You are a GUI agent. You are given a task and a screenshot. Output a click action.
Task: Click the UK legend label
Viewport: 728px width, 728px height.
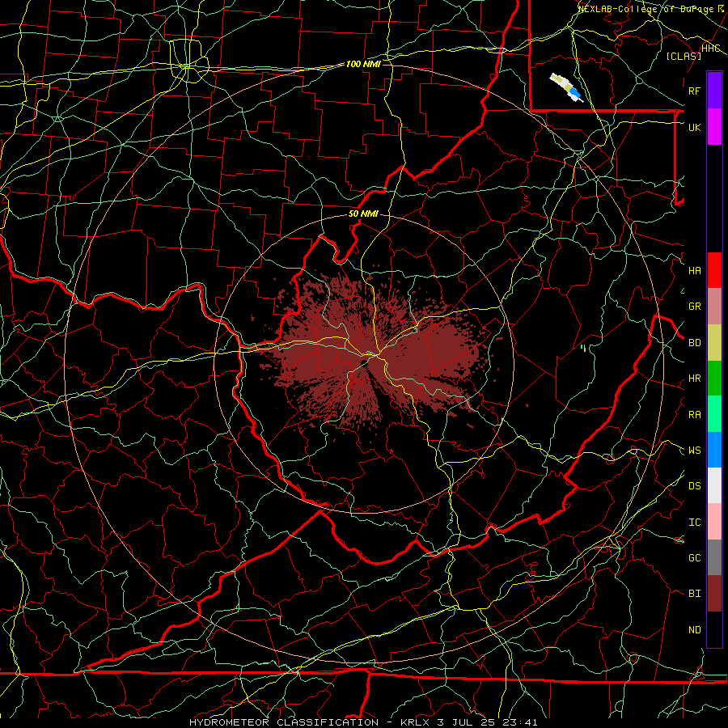tap(694, 127)
